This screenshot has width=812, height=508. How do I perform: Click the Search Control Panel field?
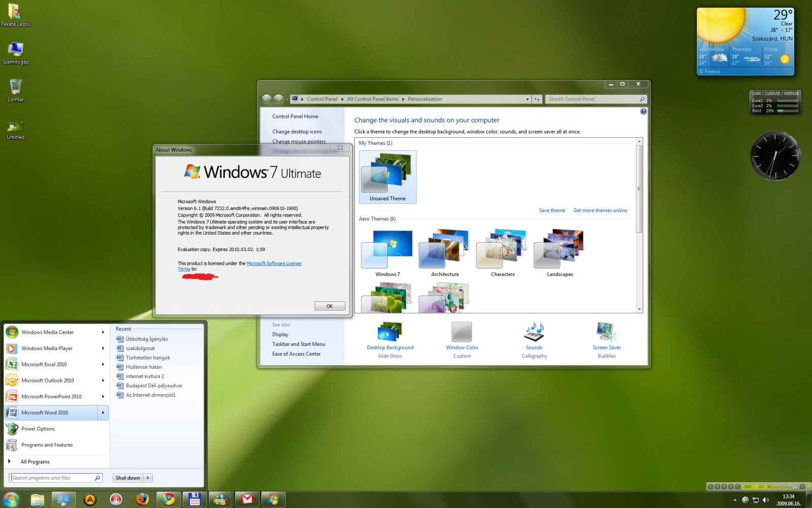pos(596,99)
